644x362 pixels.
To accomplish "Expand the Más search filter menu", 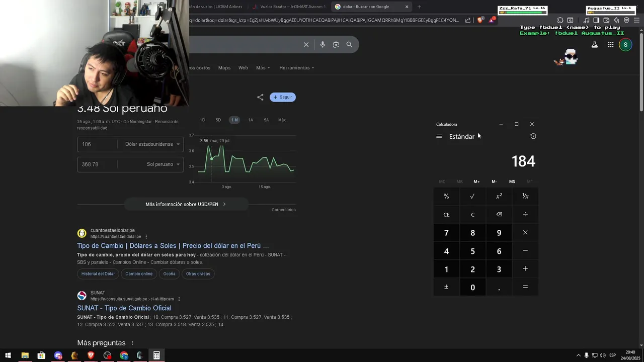I will 263,68.
